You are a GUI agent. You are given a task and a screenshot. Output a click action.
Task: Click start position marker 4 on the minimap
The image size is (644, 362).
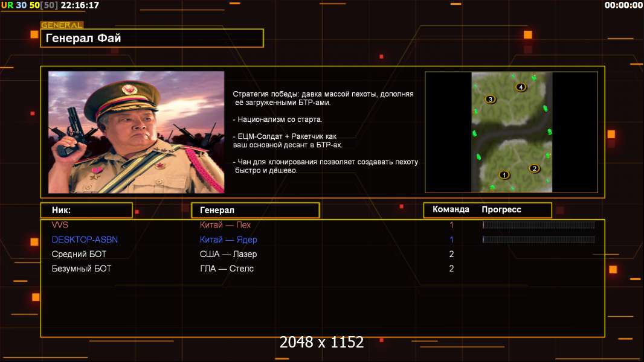[x=521, y=87]
